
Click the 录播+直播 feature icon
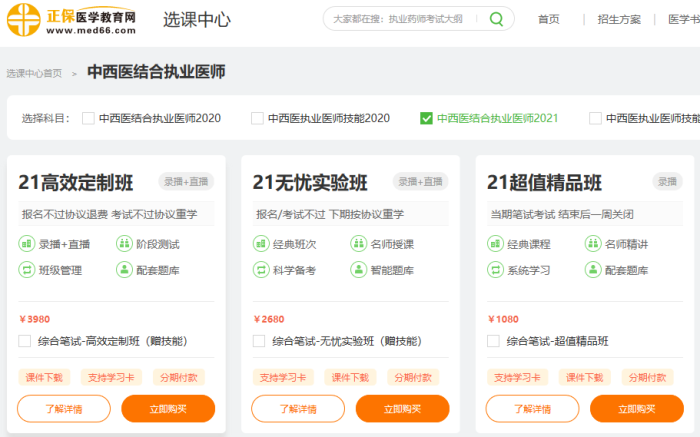tap(26, 243)
